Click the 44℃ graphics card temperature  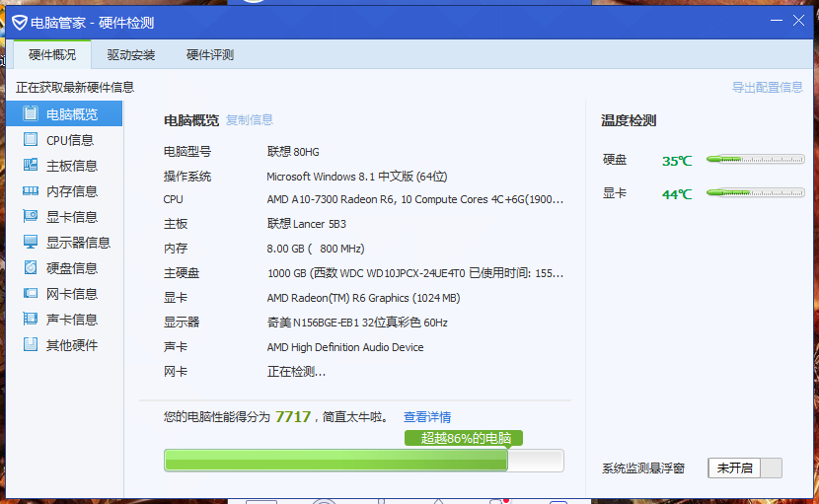click(x=677, y=194)
